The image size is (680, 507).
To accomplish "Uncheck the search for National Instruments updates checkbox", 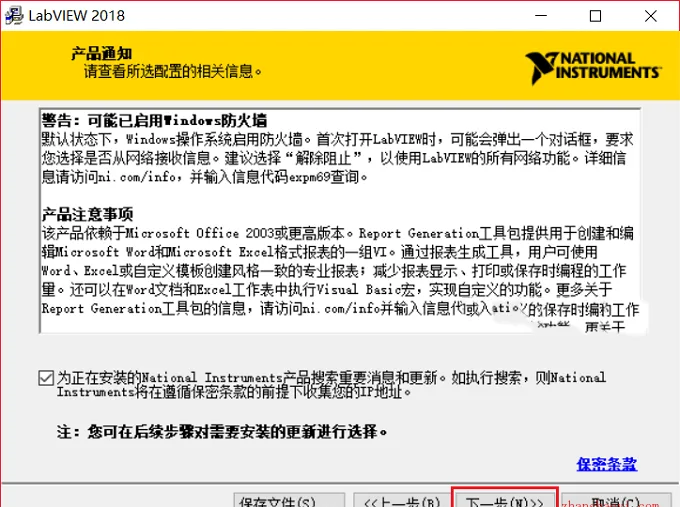I will pyautogui.click(x=46, y=378).
